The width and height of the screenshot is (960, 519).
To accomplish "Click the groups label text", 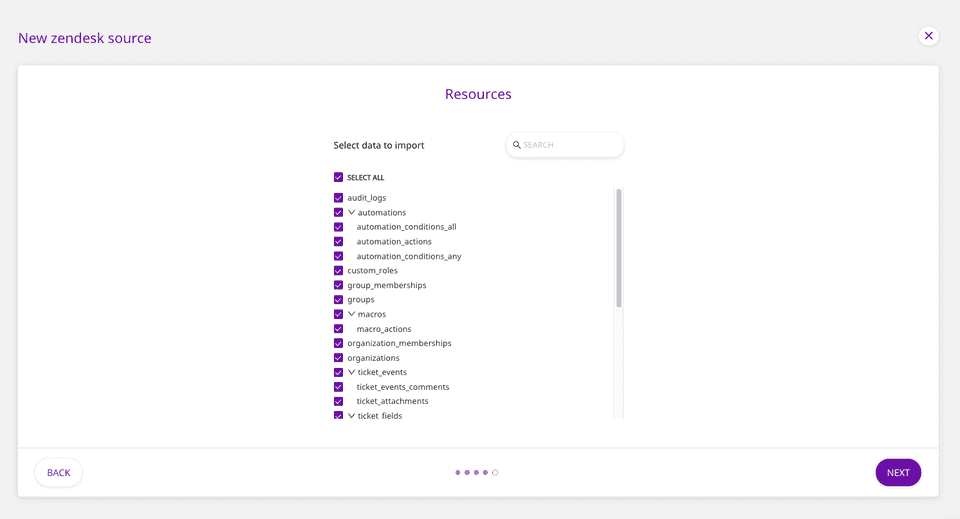I will [361, 300].
